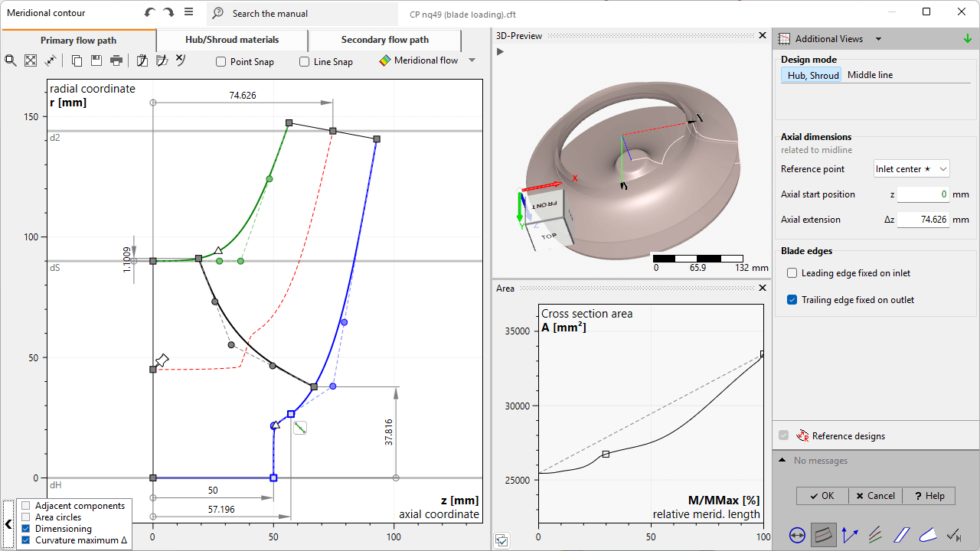Play the 3D-Preview animation
The width and height of the screenshot is (980, 551).
click(501, 51)
